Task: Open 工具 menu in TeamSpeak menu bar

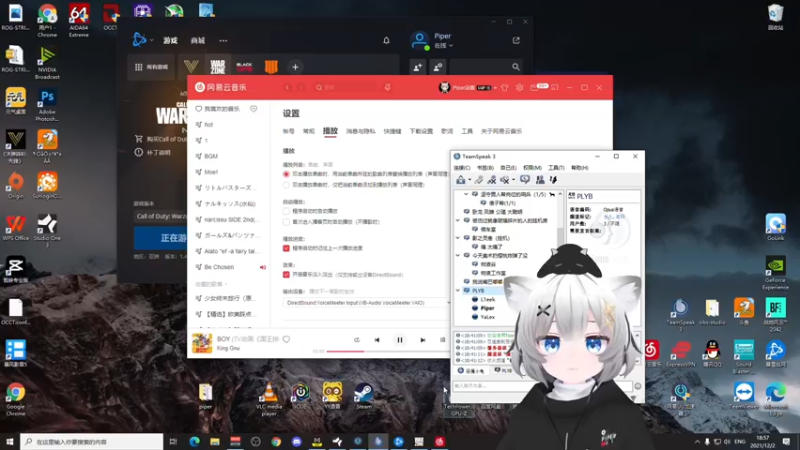Action: pyautogui.click(x=556, y=168)
